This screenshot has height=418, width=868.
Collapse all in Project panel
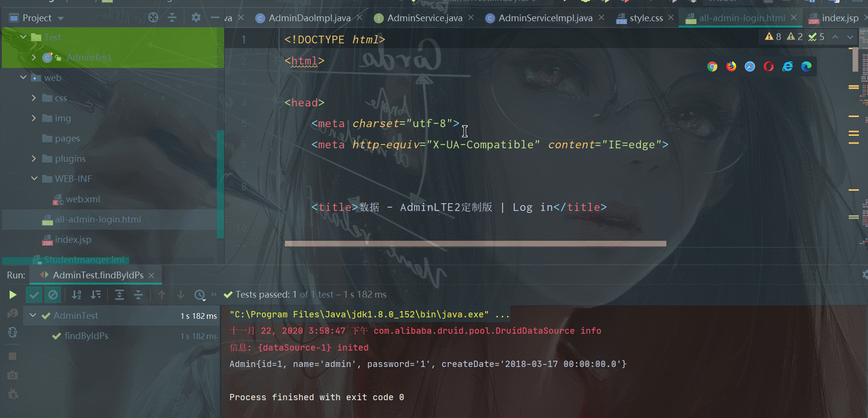click(172, 18)
